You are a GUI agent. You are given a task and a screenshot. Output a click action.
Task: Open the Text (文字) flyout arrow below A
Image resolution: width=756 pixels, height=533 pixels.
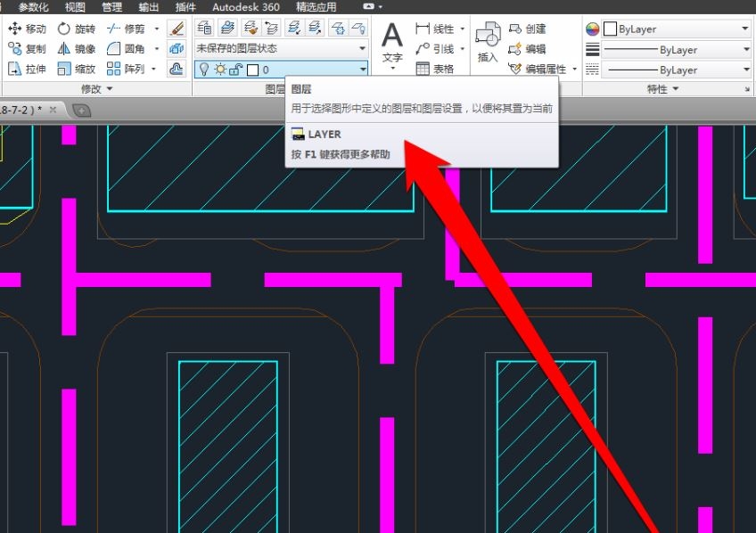click(x=392, y=69)
